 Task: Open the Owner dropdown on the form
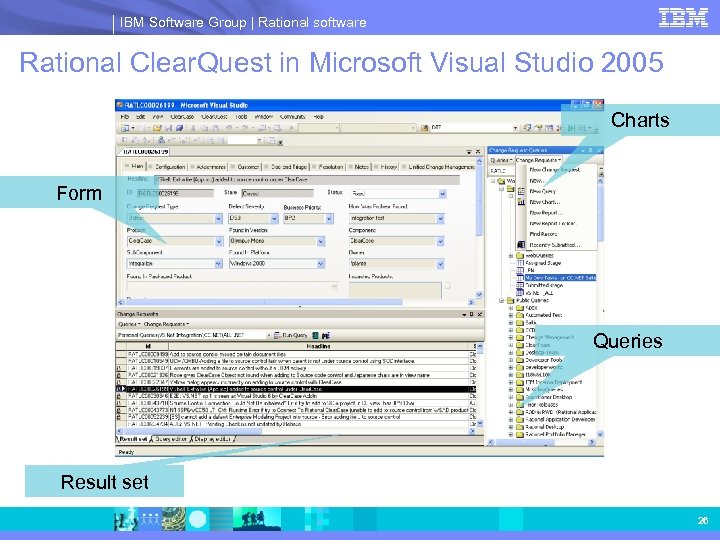440,264
